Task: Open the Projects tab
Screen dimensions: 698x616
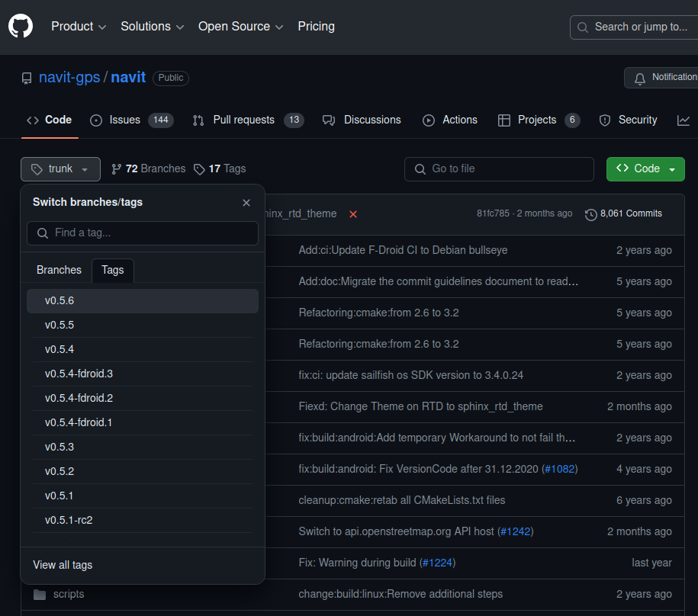Action: 539,120
